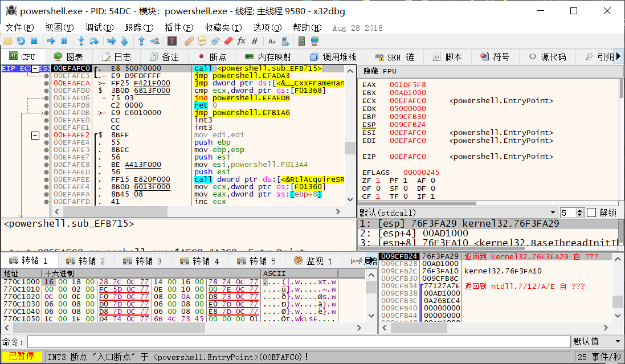
Task: Click the comments speech bubble icon
Action: 202,41
